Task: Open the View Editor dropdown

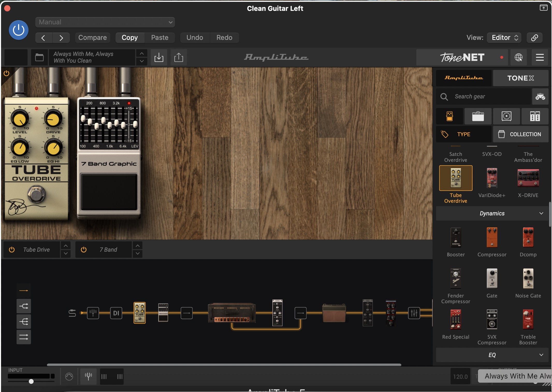Action: point(504,38)
